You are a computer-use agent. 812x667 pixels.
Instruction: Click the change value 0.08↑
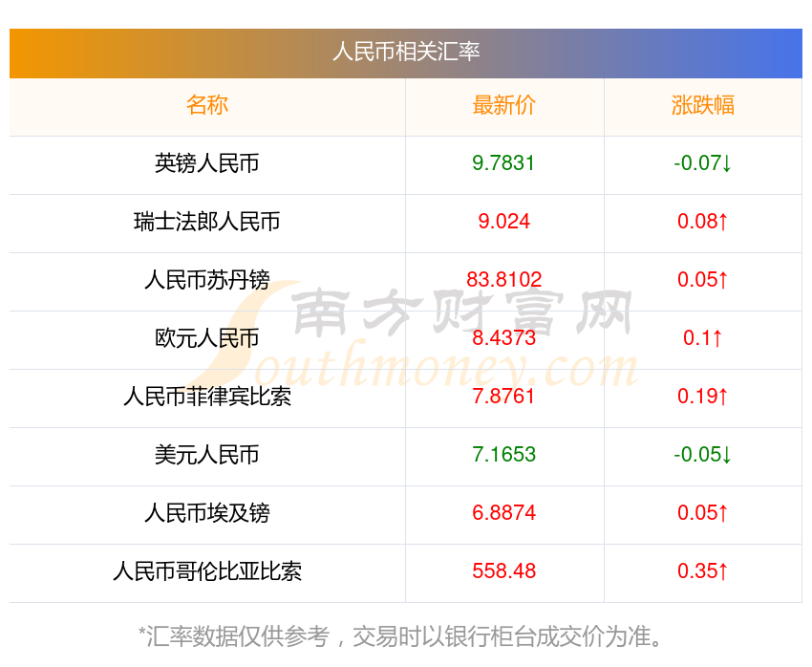(703, 222)
